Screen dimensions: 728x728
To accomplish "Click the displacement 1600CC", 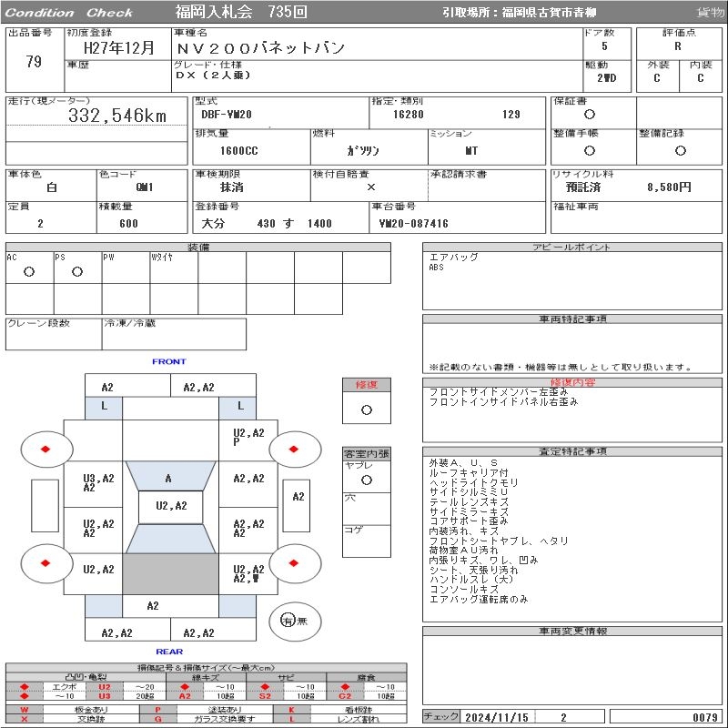I will point(238,151).
